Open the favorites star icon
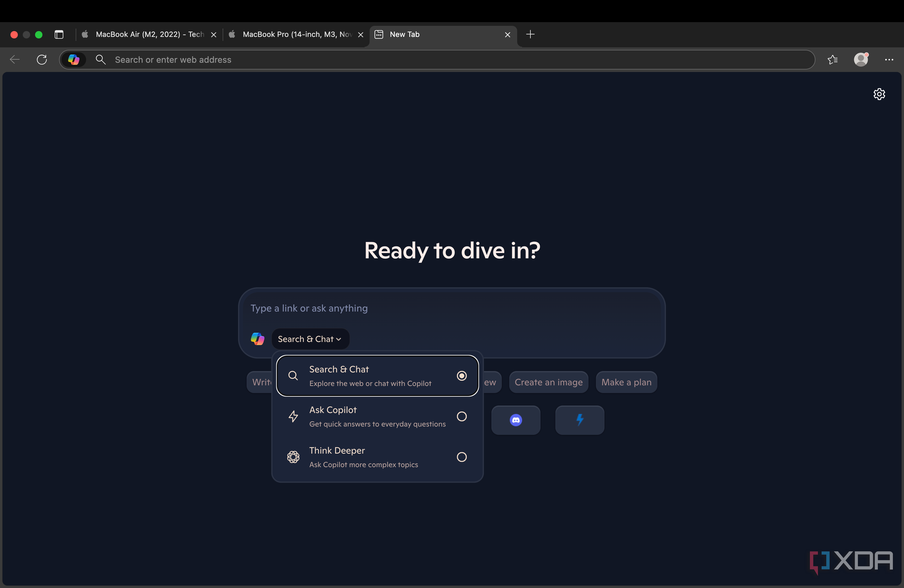This screenshot has height=588, width=904. pyautogui.click(x=833, y=60)
